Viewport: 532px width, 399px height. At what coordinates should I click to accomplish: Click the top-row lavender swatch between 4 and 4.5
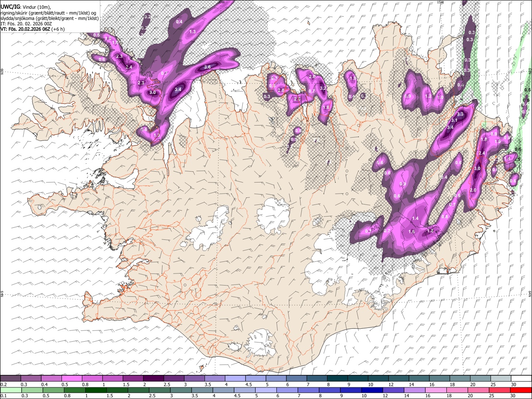coord(235,379)
